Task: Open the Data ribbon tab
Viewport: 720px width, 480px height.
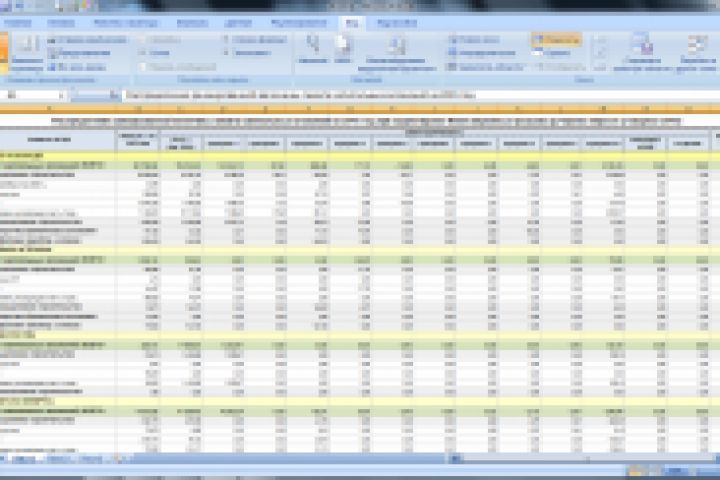Action: click(x=238, y=23)
